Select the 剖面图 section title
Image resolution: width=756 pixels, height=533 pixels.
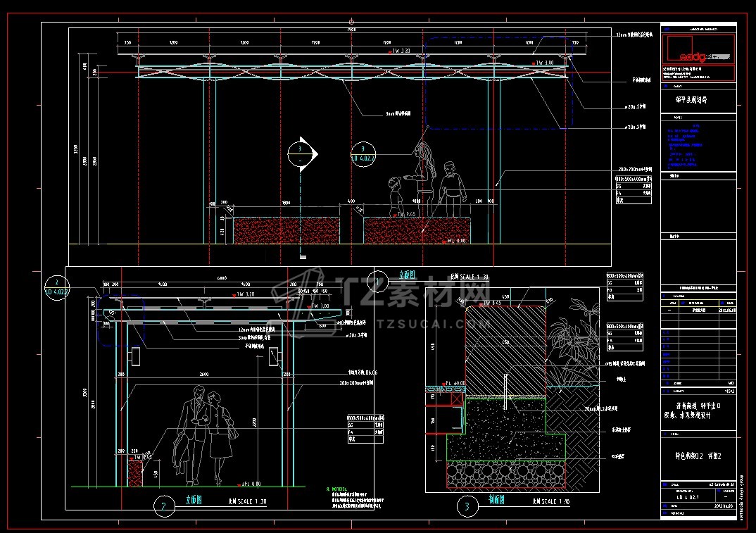click(496, 500)
